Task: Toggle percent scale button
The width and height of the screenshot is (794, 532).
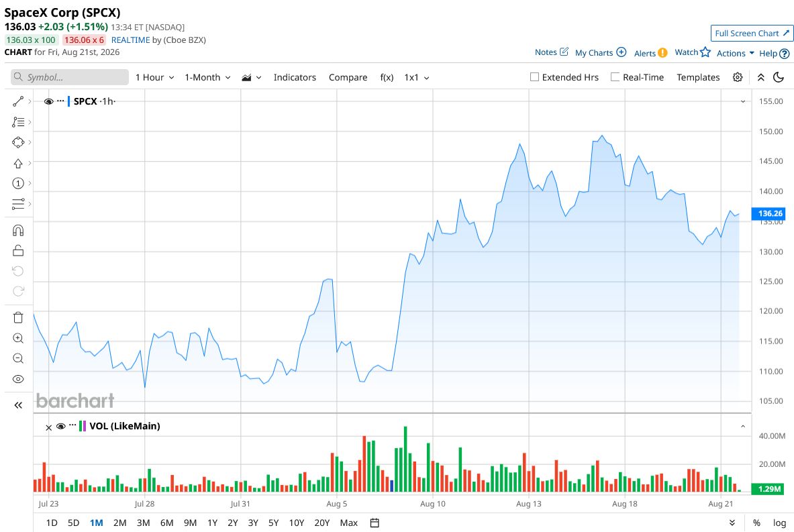Action: tap(756, 523)
